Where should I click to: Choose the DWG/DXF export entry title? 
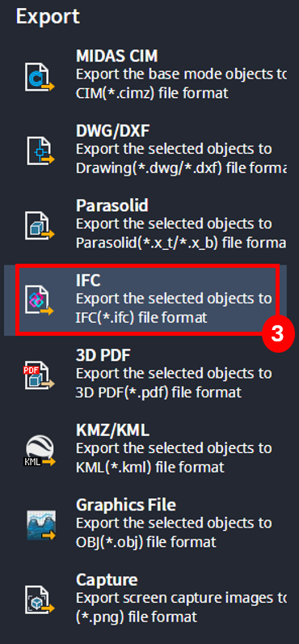click(113, 130)
